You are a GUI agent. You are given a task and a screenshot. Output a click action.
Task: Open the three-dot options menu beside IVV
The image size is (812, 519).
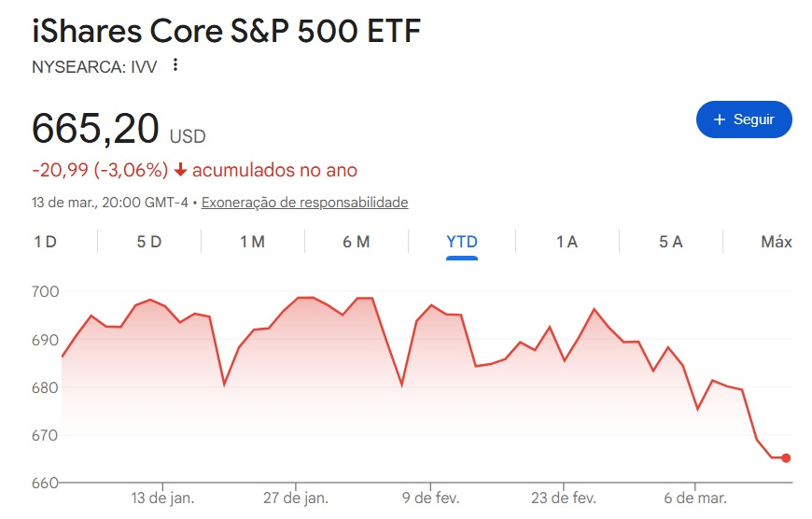pyautogui.click(x=175, y=66)
